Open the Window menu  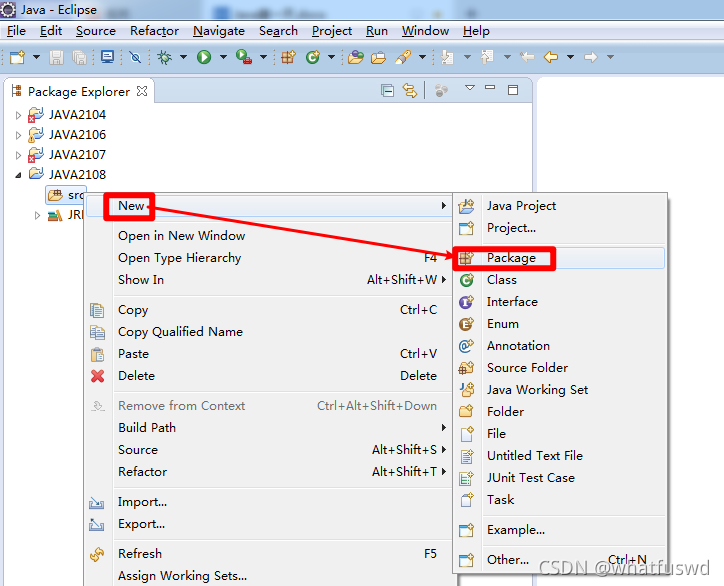tap(425, 31)
